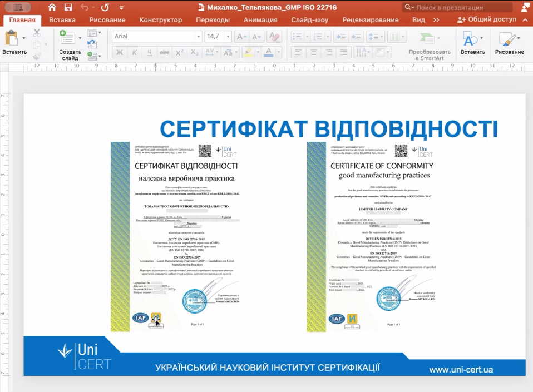Image resolution: width=533 pixels, height=392 pixels.
Task: Click the Общий доступ share button
Action: point(486,19)
